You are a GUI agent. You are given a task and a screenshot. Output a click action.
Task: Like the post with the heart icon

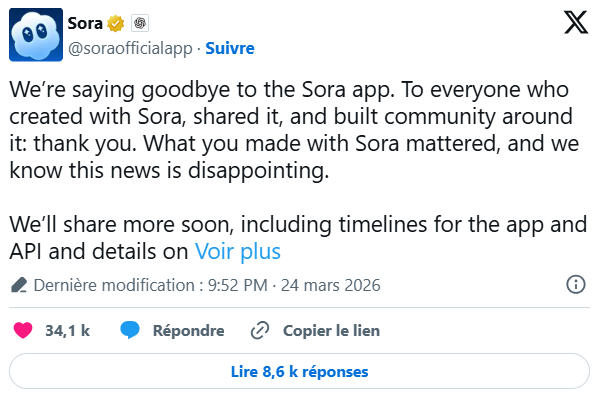click(x=23, y=330)
